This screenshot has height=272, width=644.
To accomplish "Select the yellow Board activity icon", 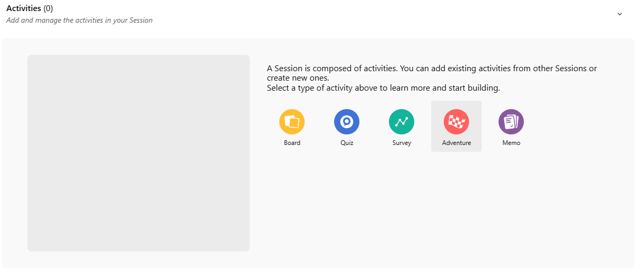I will [x=292, y=122].
